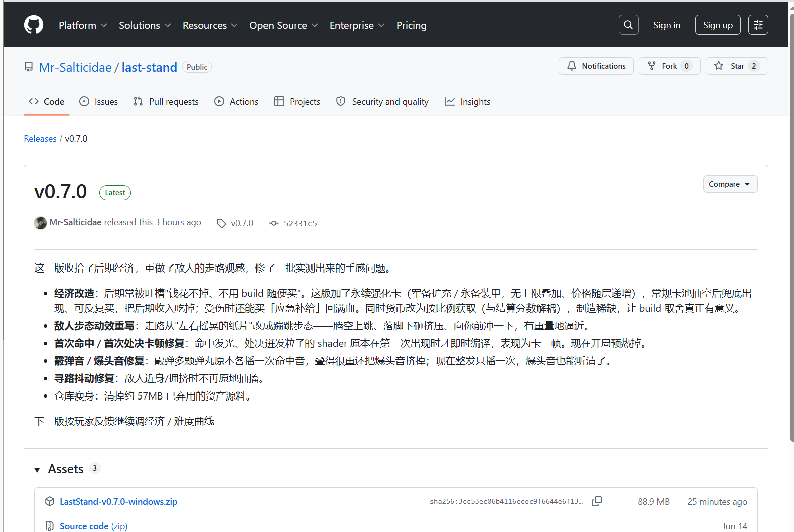Open the Compare dropdown
794x532 pixels.
[x=730, y=184]
